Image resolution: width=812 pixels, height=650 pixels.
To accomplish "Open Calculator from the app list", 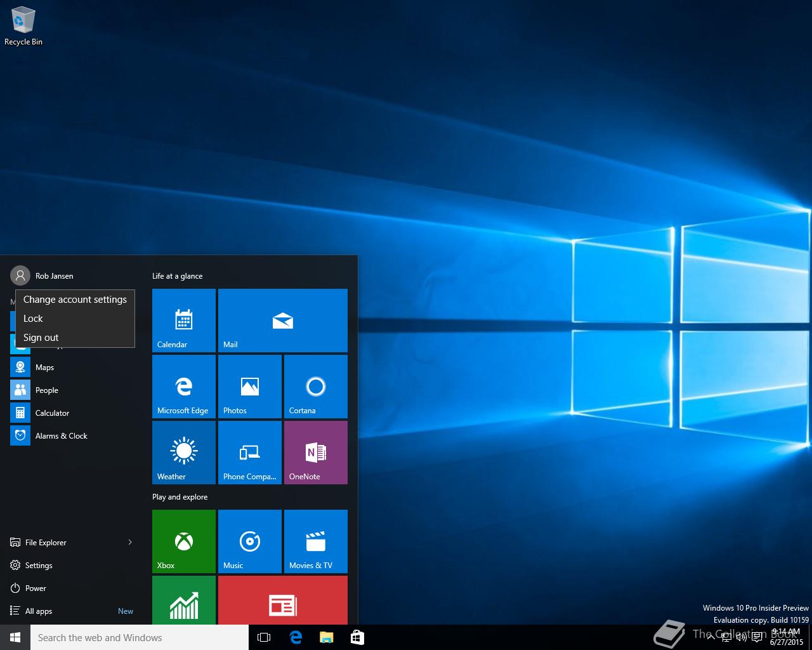I will pyautogui.click(x=72, y=413).
